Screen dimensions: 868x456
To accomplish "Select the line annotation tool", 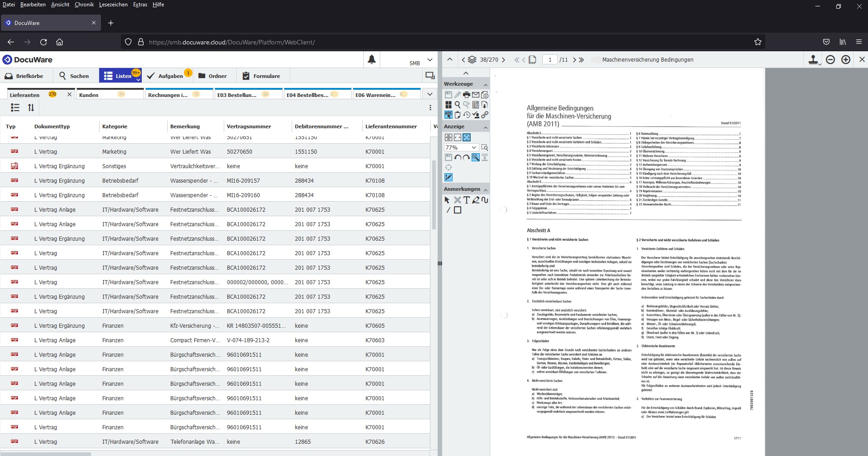I will coord(448,210).
